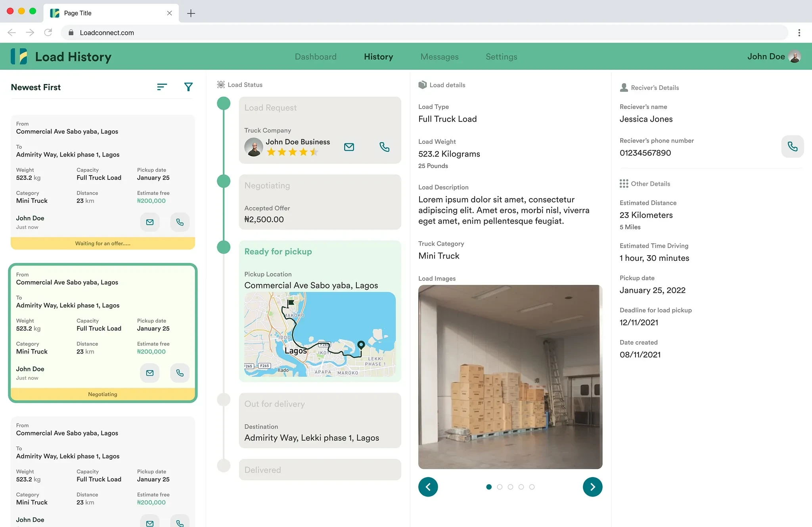Switch to the Dashboard tab

[316, 57]
